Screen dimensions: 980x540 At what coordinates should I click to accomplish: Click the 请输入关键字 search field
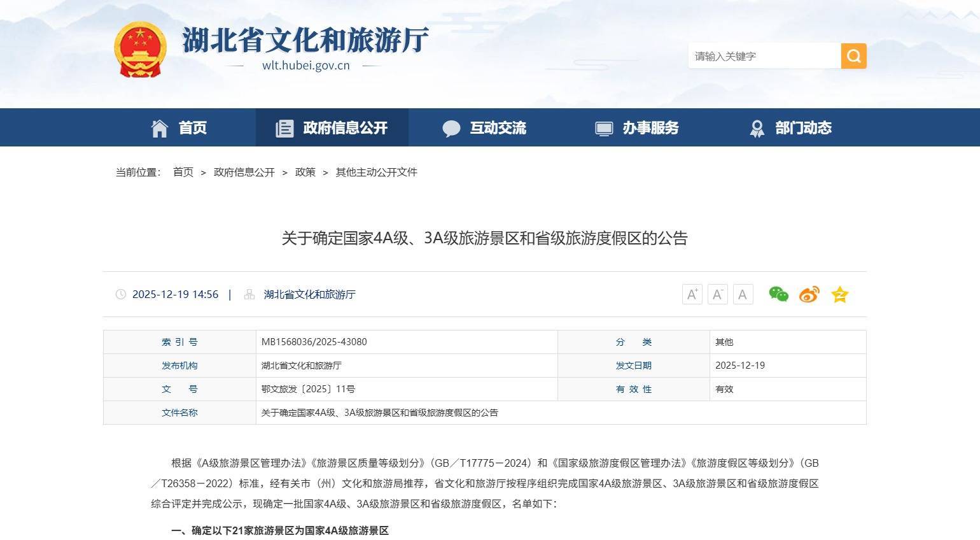[x=764, y=55]
